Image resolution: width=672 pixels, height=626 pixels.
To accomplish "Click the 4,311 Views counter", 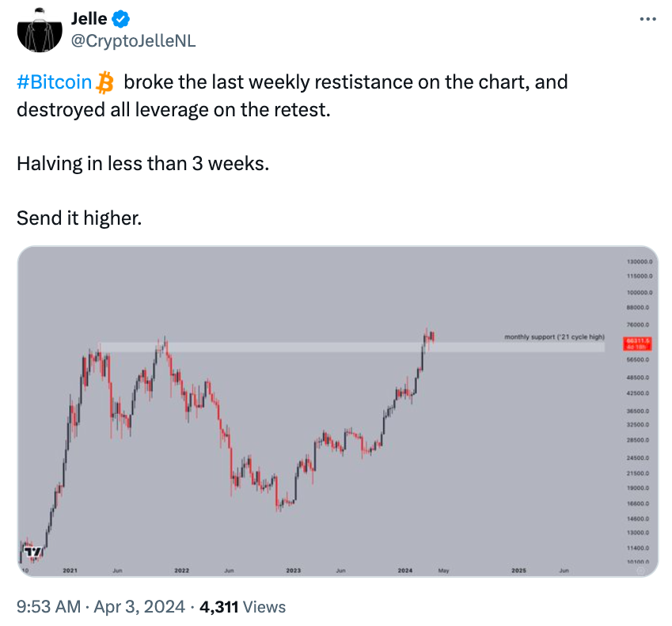I will point(242,607).
